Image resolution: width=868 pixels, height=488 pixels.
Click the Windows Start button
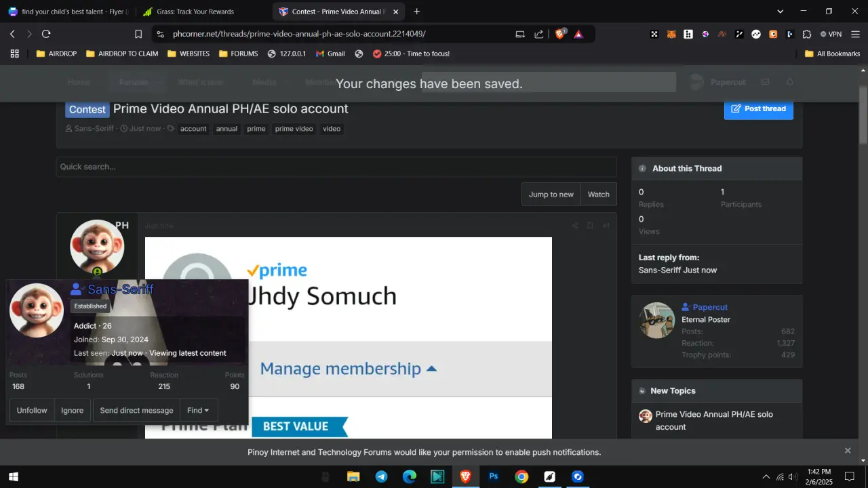click(x=13, y=476)
